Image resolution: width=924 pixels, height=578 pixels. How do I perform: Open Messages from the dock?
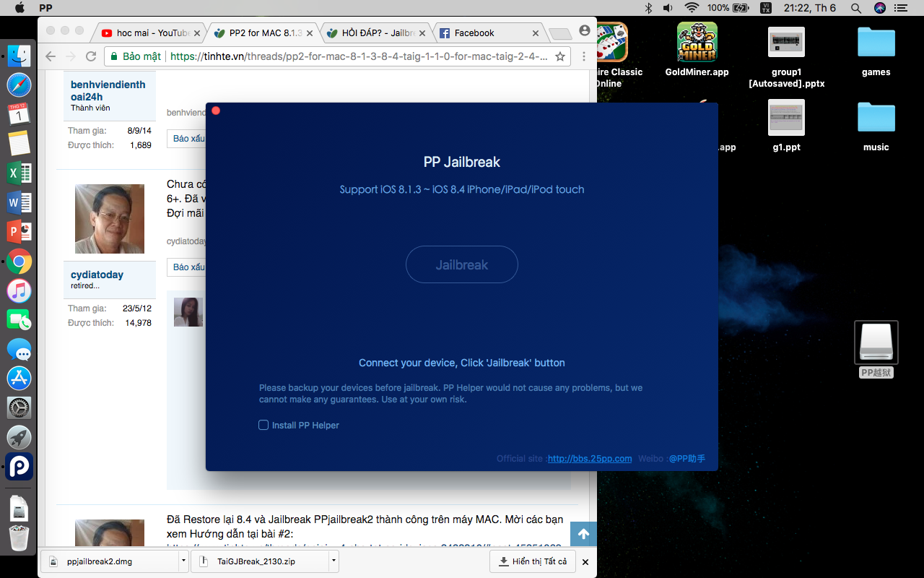click(19, 350)
